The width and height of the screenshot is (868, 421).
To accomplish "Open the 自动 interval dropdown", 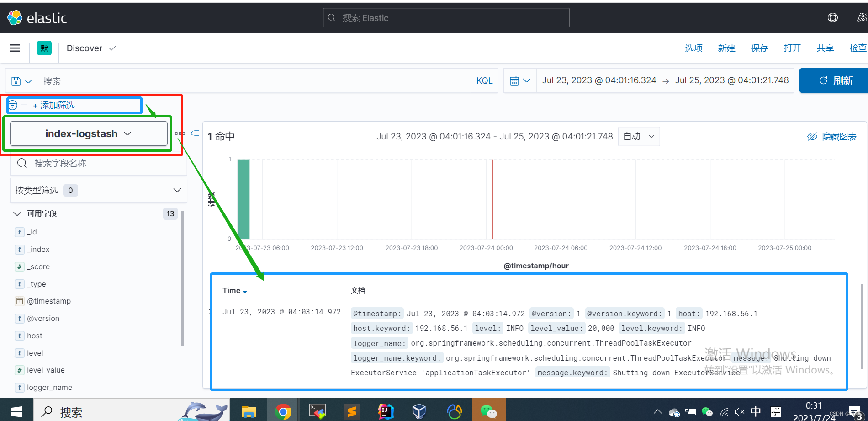I will click(639, 136).
